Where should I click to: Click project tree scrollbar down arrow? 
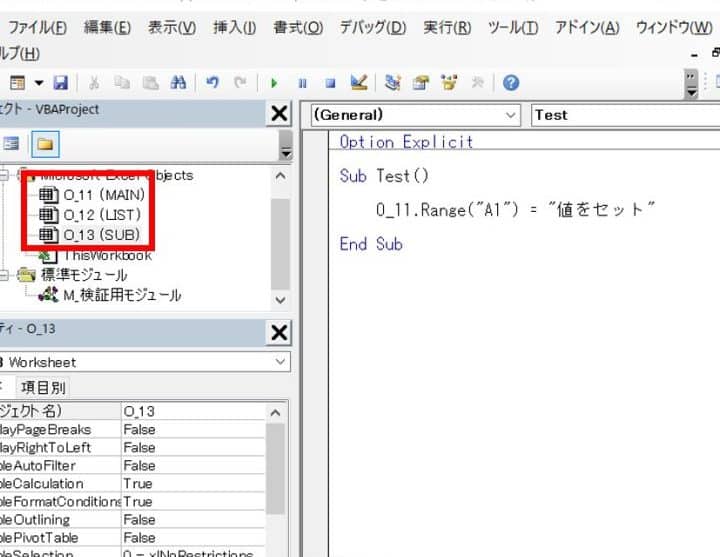point(280,300)
